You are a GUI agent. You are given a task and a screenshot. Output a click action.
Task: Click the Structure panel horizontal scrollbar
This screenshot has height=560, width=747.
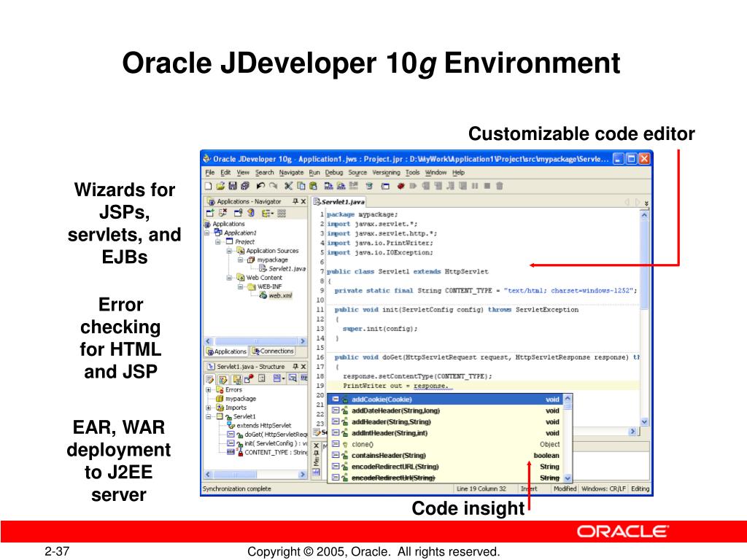[x=255, y=474]
